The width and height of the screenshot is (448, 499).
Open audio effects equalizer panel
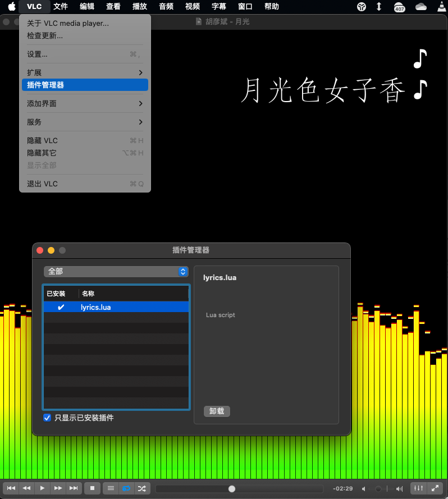coord(418,488)
